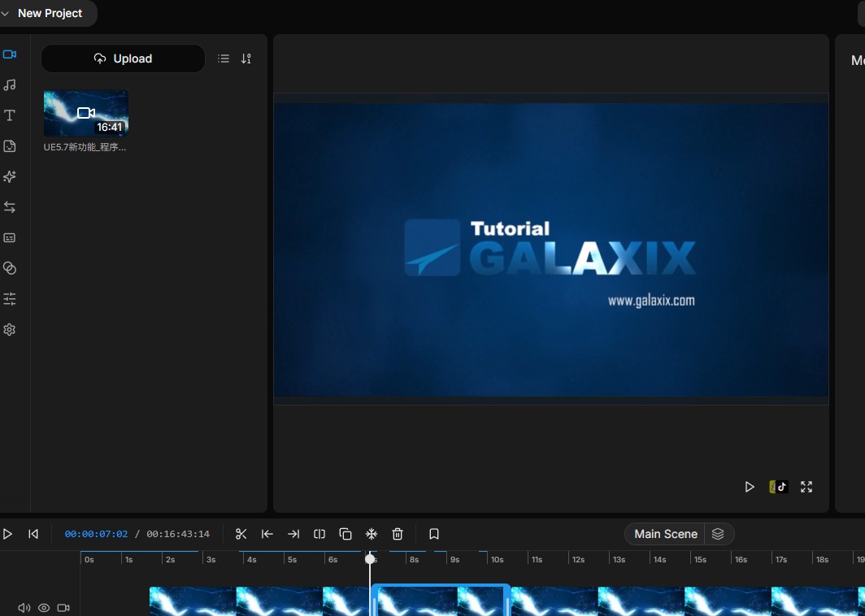Viewport: 865px width, 616px height.
Task: Open the scene layers menu beside Main Scene
Action: tap(718, 534)
